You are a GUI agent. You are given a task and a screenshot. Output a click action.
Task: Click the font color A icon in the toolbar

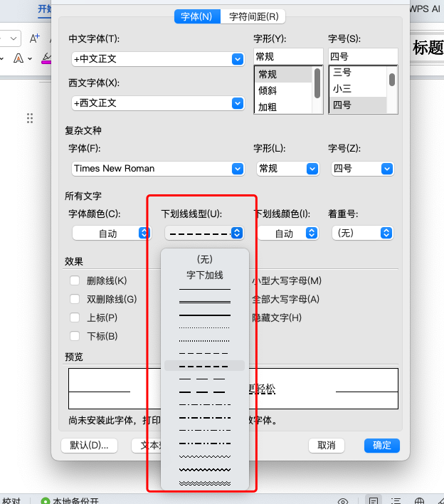pyautogui.click(x=18, y=58)
